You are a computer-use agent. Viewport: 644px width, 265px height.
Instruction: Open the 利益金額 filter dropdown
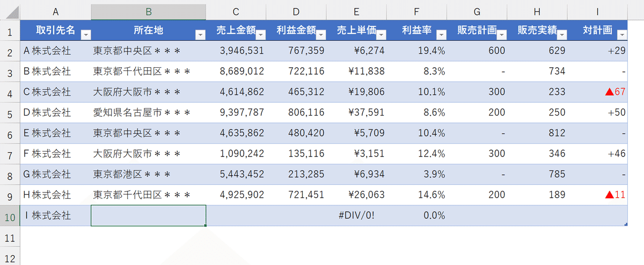coord(321,35)
